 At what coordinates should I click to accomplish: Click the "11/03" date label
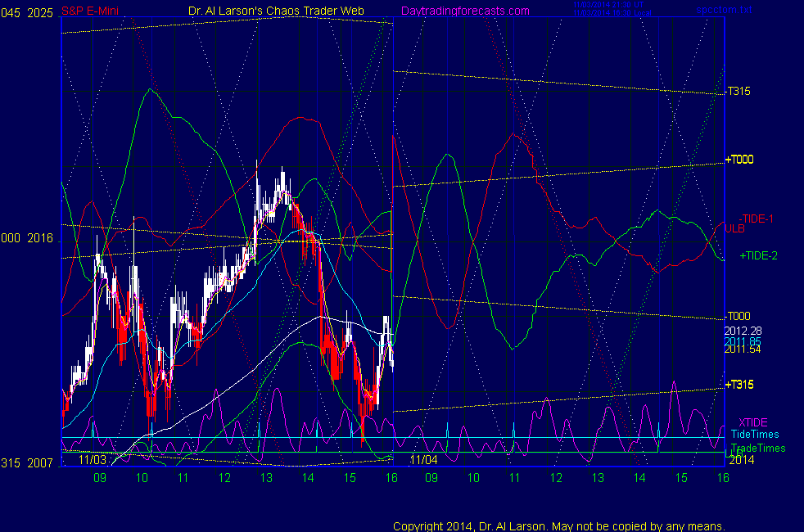click(93, 459)
